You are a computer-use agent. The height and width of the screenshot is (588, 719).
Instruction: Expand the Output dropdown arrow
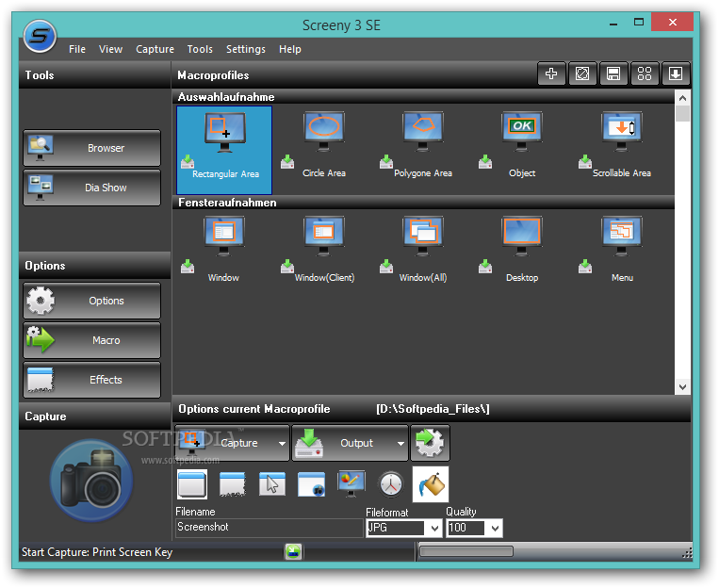400,443
